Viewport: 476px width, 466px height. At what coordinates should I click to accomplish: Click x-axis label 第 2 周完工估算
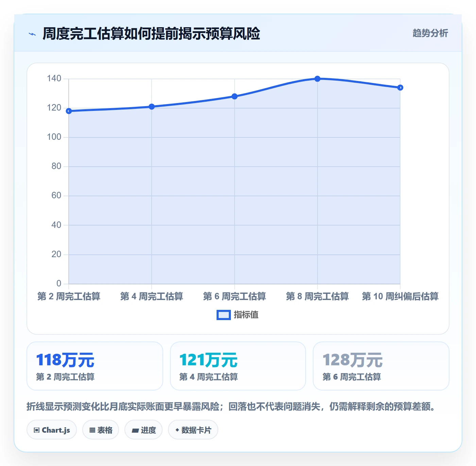coord(69,296)
